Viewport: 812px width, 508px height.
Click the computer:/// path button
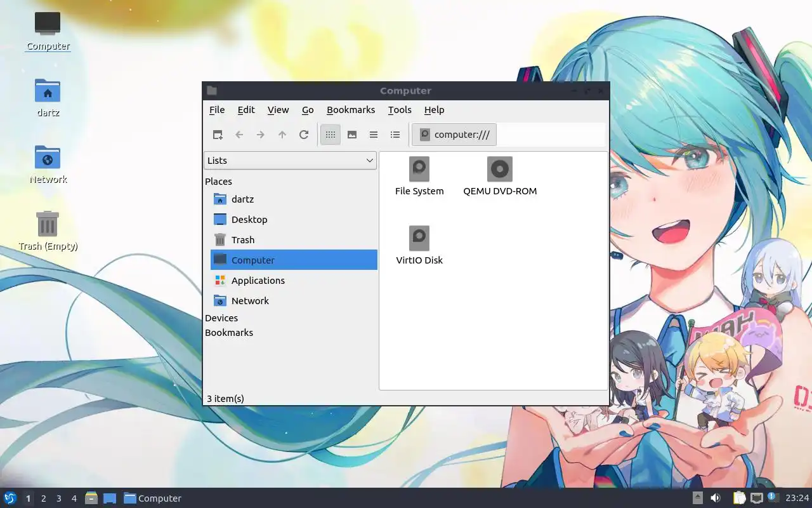[x=454, y=135]
